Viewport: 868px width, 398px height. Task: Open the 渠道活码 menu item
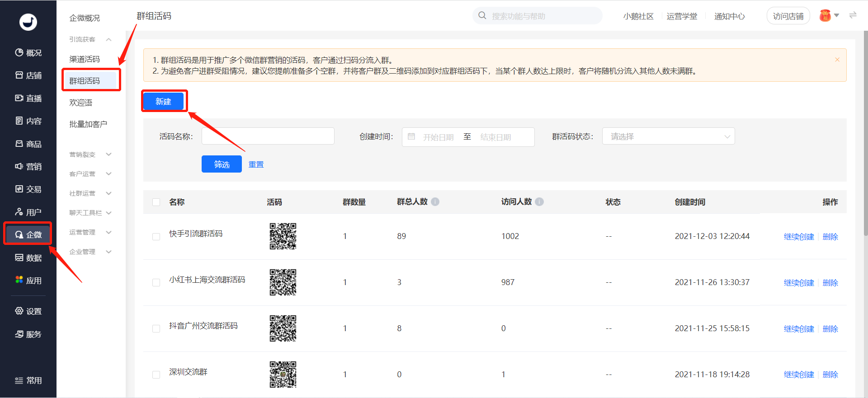(85, 59)
